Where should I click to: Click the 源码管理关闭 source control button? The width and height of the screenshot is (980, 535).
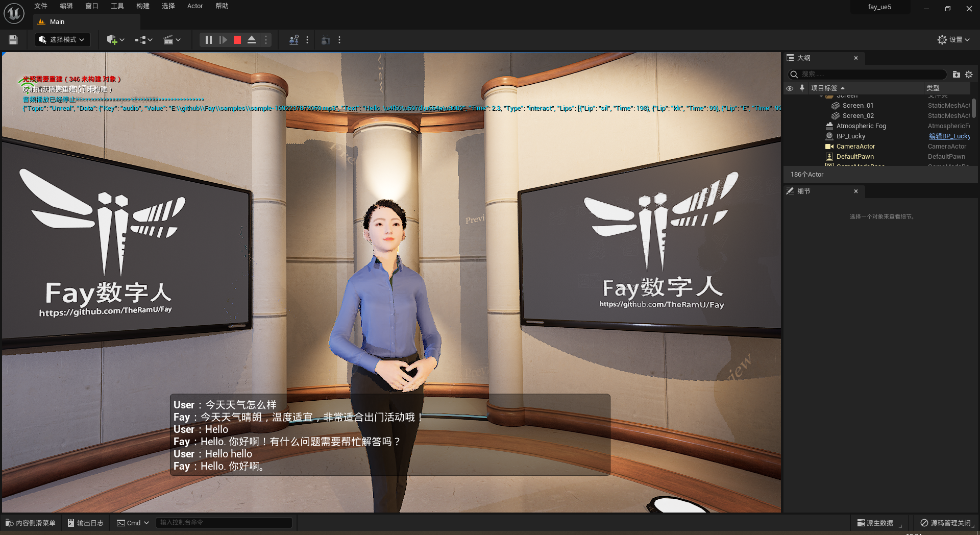pyautogui.click(x=946, y=523)
